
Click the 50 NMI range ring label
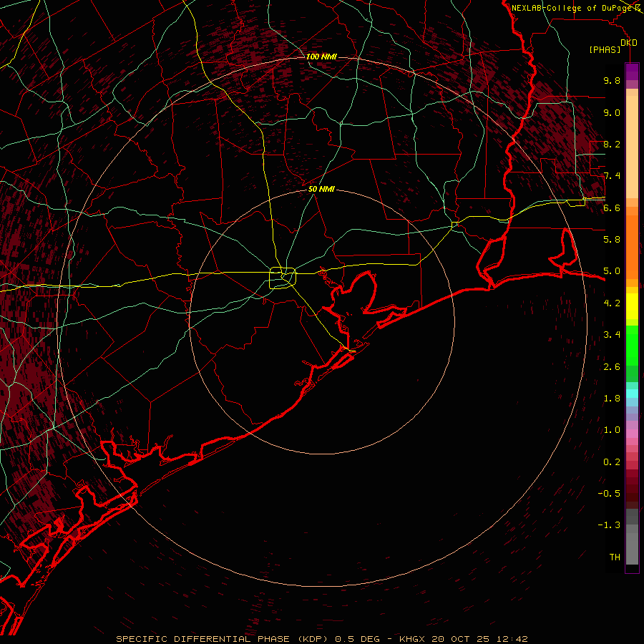pos(321,190)
